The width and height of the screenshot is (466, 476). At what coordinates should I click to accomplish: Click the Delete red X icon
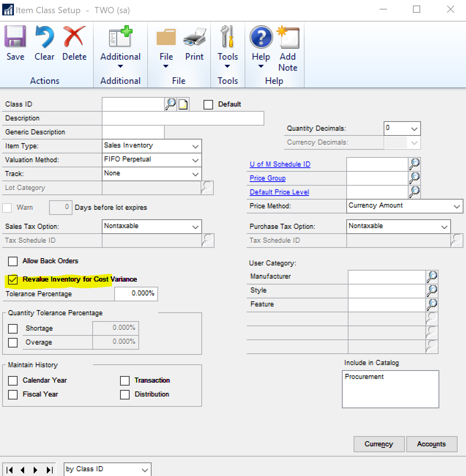(x=74, y=37)
